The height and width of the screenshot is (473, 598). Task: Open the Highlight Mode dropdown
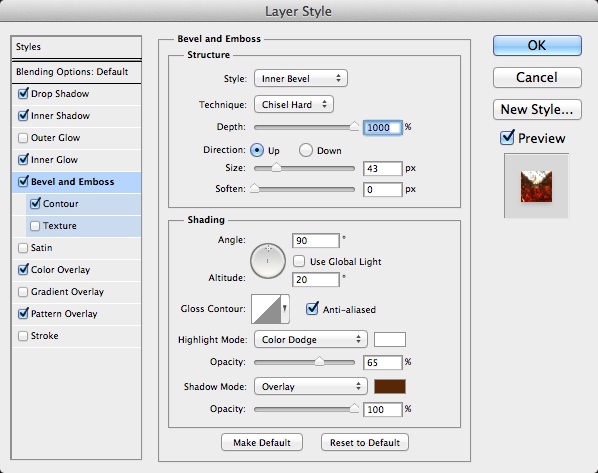click(310, 339)
